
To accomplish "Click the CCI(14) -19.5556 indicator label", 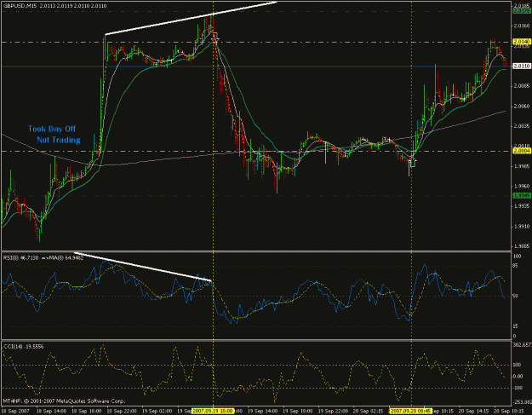I will click(x=23, y=346).
